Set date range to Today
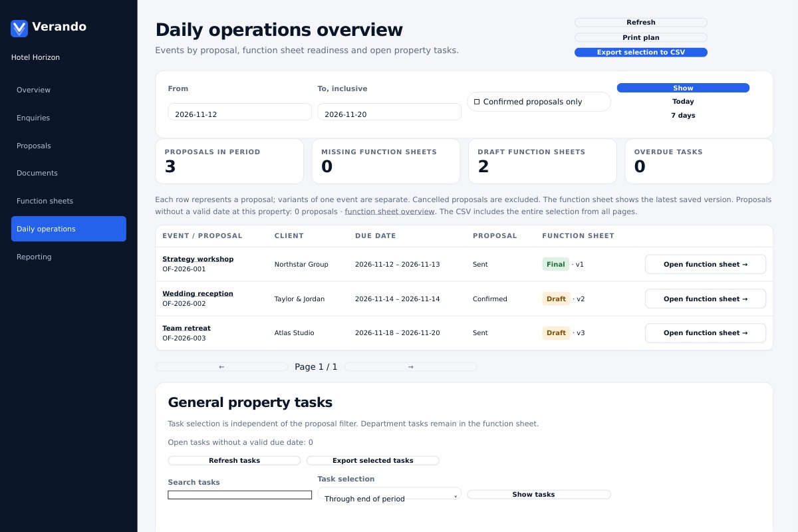The width and height of the screenshot is (798, 532). [x=683, y=102]
